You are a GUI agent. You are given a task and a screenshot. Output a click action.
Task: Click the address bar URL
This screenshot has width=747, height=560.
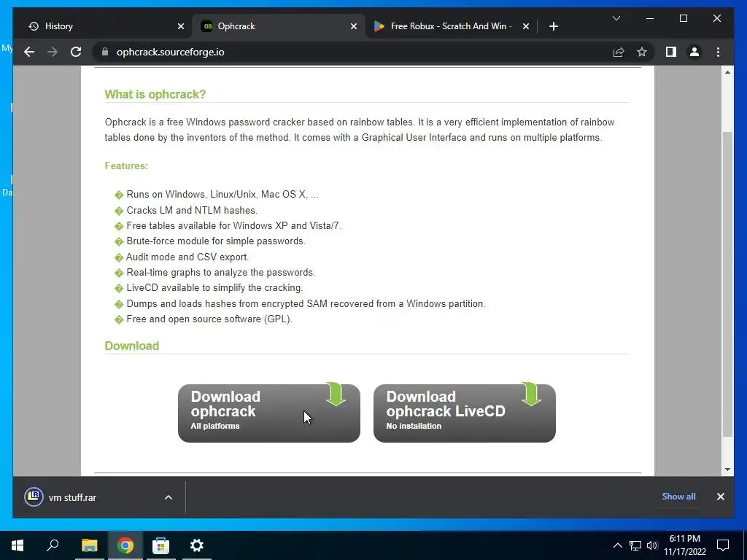tap(170, 52)
